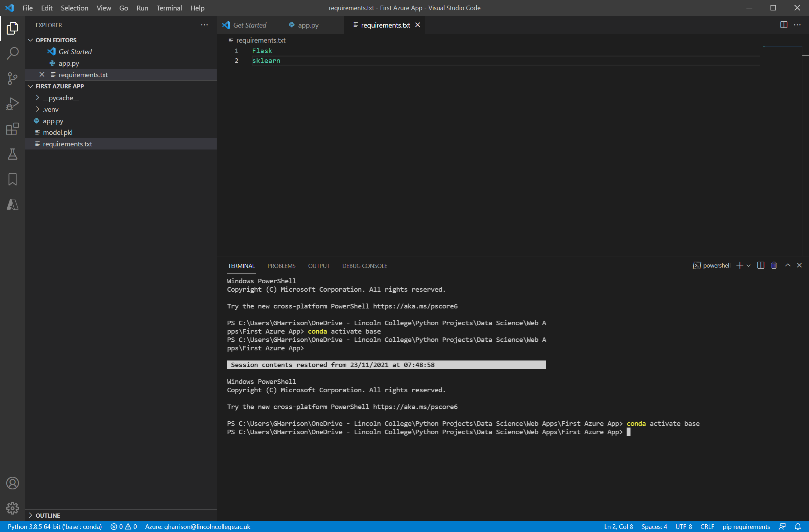Open the Bookmarks sidebar icon
The image size is (809, 532).
[12, 179]
